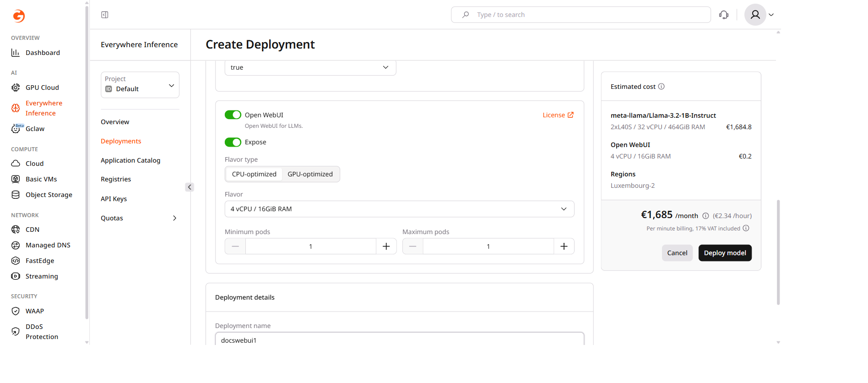The width and height of the screenshot is (868, 383).
Task: Click the Estimated cost info icon
Action: [662, 87]
